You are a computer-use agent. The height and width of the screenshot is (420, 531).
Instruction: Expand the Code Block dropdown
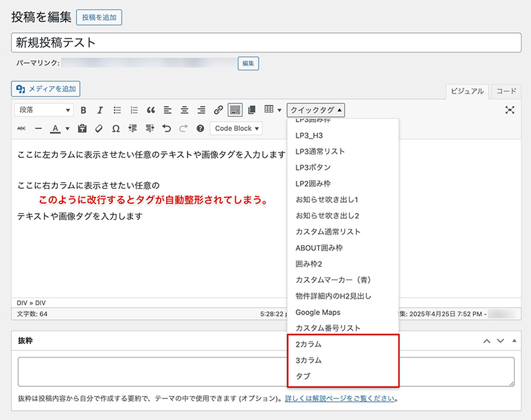pyautogui.click(x=236, y=128)
